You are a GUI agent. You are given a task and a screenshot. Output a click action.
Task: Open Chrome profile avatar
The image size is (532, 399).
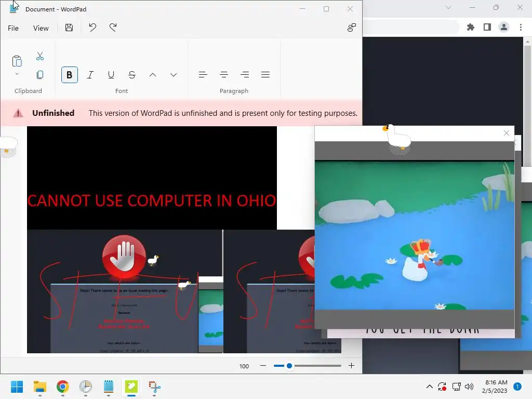point(504,27)
